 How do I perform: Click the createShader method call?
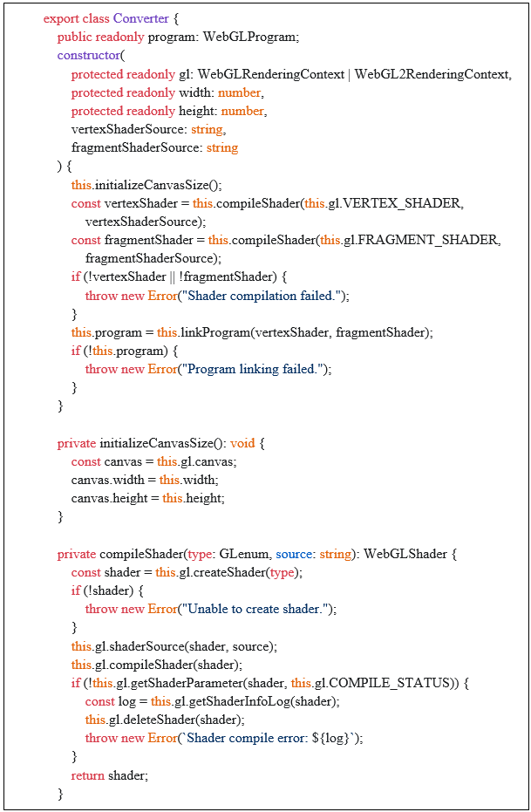[x=220, y=572]
